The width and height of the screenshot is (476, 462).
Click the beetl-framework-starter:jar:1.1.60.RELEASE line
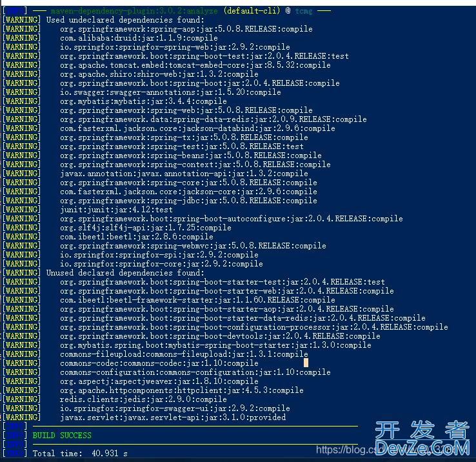pos(197,300)
